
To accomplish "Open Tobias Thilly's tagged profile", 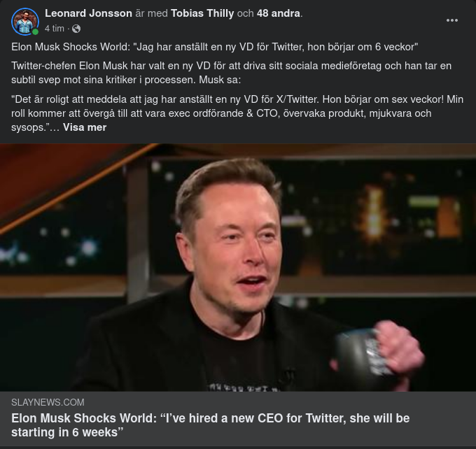I will (x=203, y=13).
